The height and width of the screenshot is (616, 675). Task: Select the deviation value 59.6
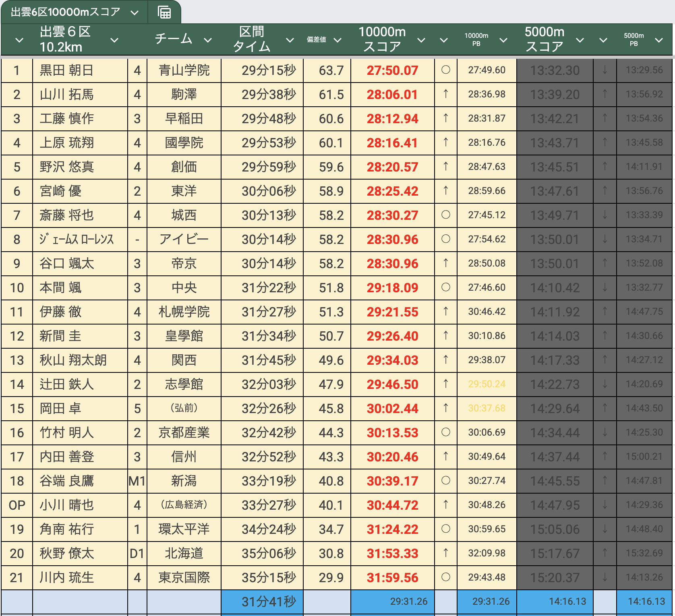pyautogui.click(x=327, y=167)
